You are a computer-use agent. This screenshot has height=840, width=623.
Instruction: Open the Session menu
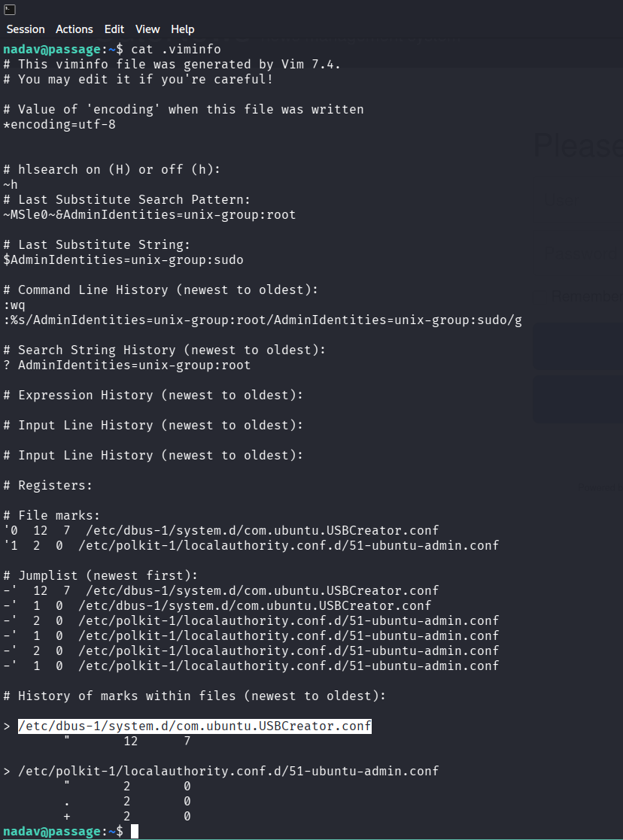[26, 29]
